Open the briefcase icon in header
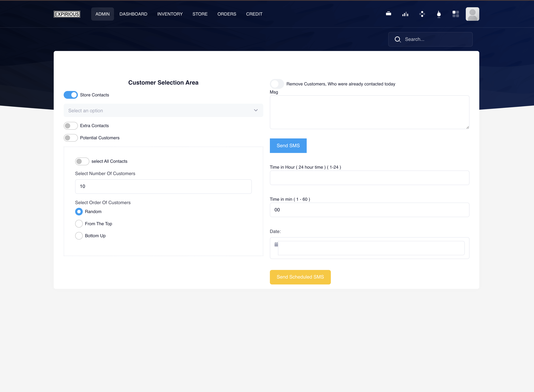 point(389,14)
